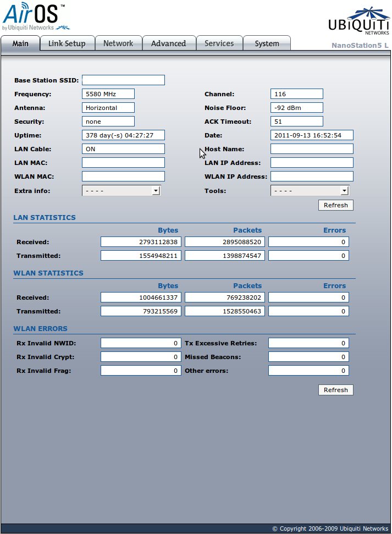Open the Advanced tab

(x=168, y=43)
